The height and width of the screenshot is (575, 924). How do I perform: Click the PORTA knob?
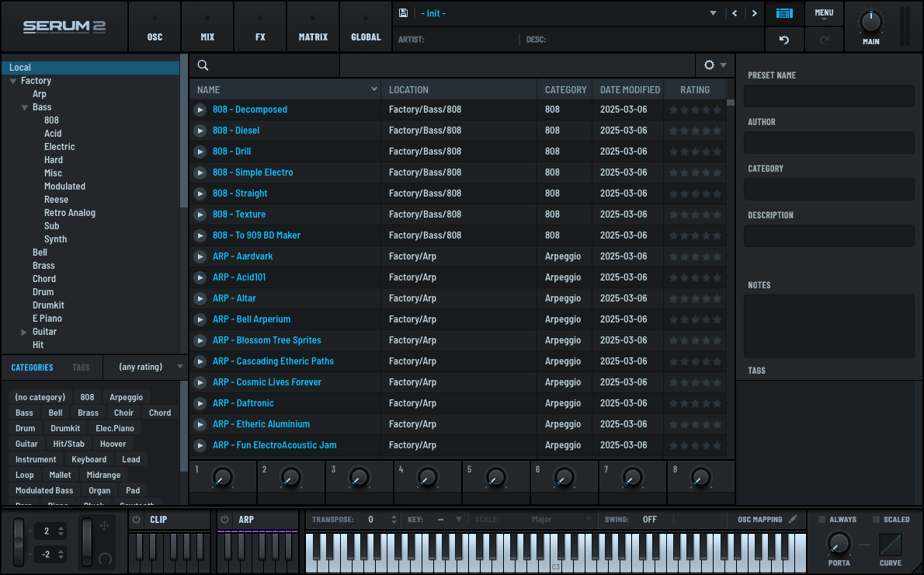(x=839, y=543)
